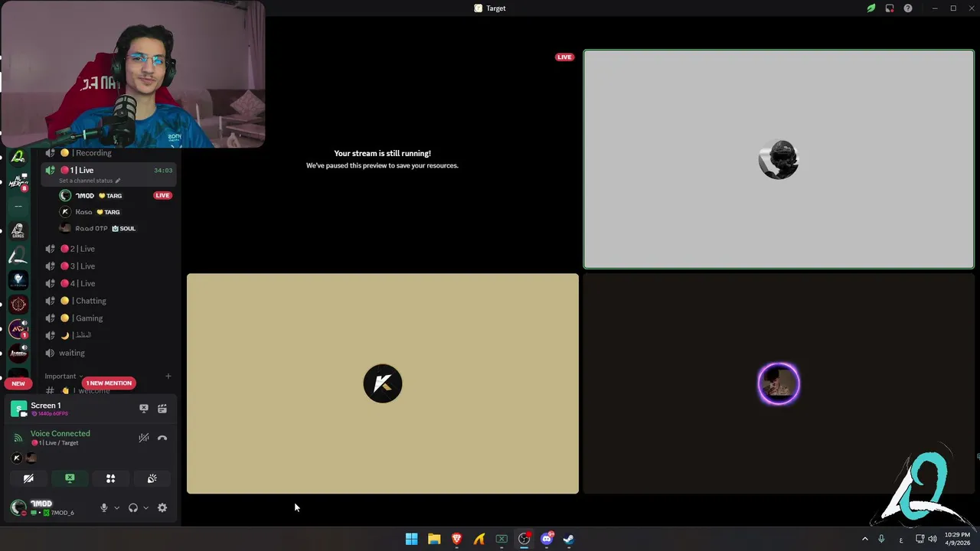Mute the microphone in the user panel
The height and width of the screenshot is (551, 980).
click(x=104, y=507)
